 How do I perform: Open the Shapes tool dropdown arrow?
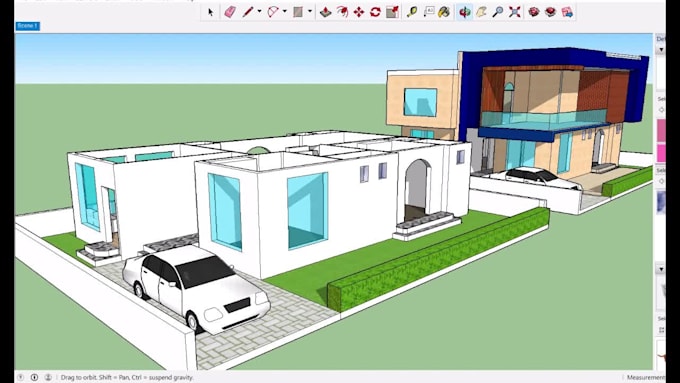[310, 12]
